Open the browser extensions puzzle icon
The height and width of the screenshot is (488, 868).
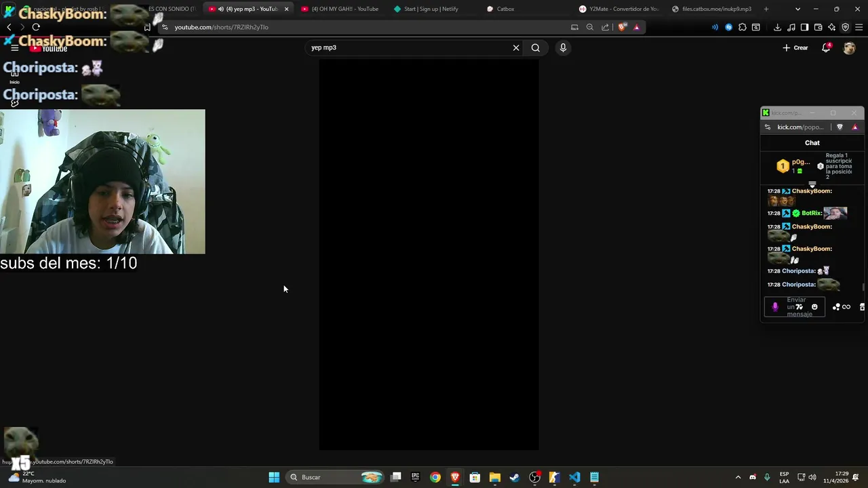743,27
